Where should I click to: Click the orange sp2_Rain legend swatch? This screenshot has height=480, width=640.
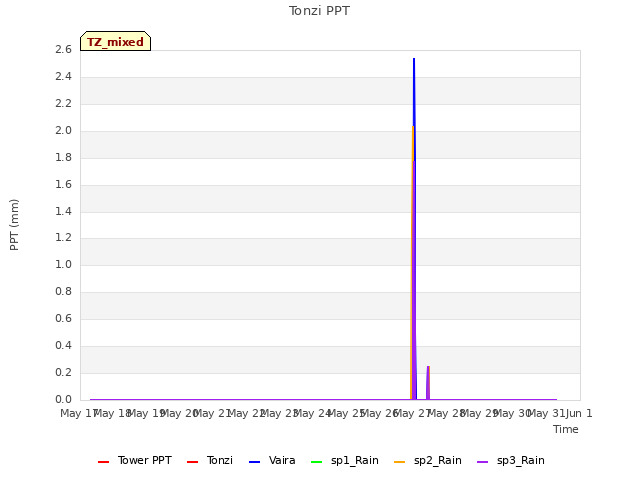click(x=400, y=462)
